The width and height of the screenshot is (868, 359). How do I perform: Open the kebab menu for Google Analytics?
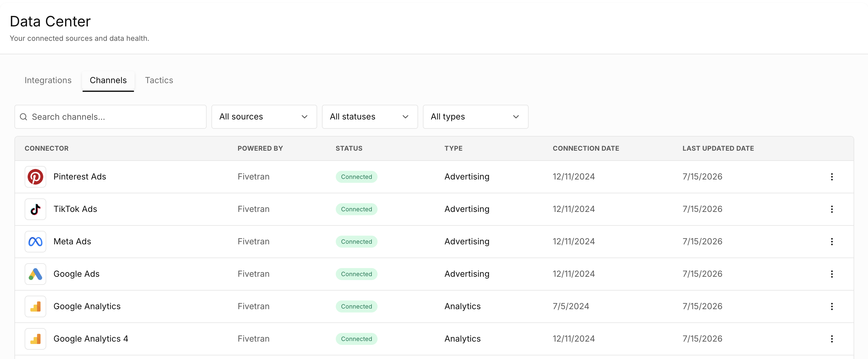tap(832, 306)
